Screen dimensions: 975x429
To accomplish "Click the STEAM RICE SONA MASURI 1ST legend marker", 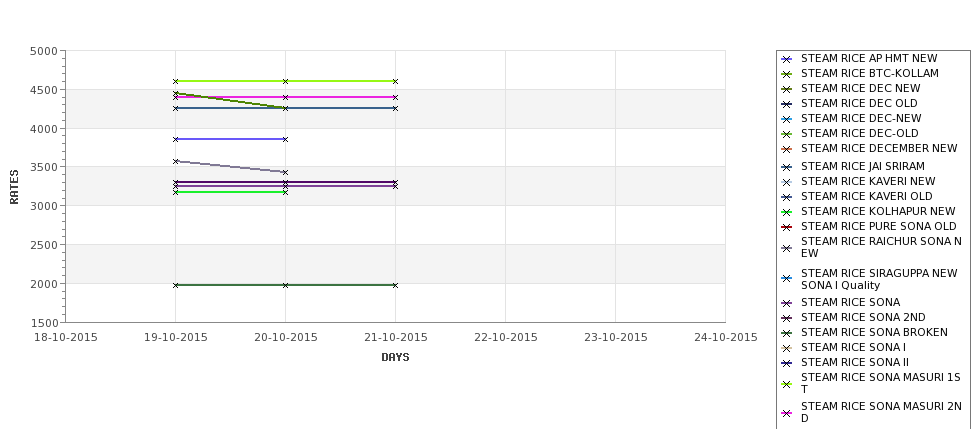I will pyautogui.click(x=787, y=384).
